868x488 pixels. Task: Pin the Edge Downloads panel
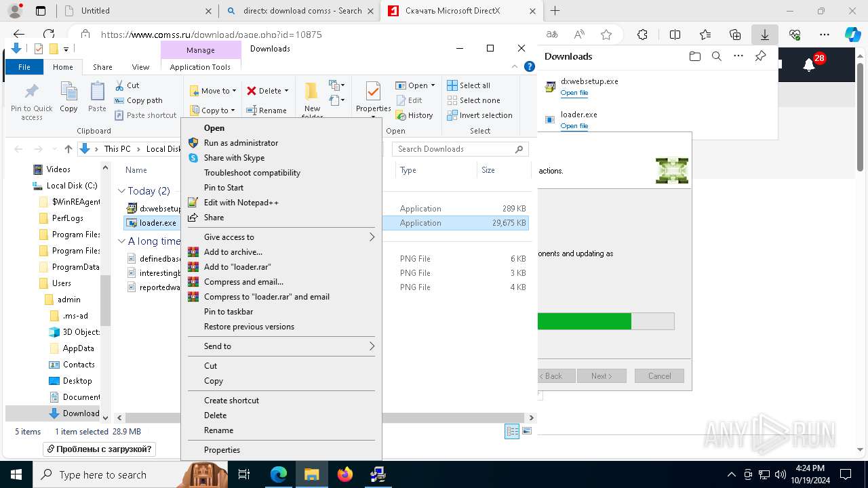[760, 56]
